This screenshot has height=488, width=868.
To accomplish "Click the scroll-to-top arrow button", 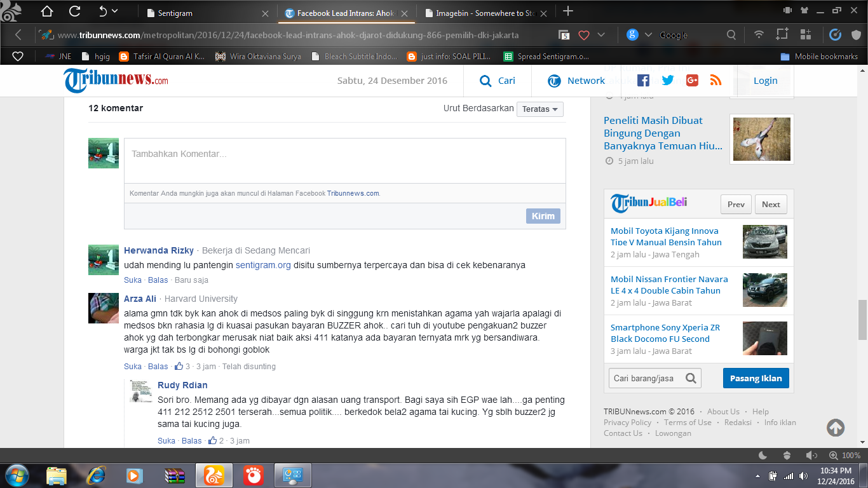I will pos(836,428).
